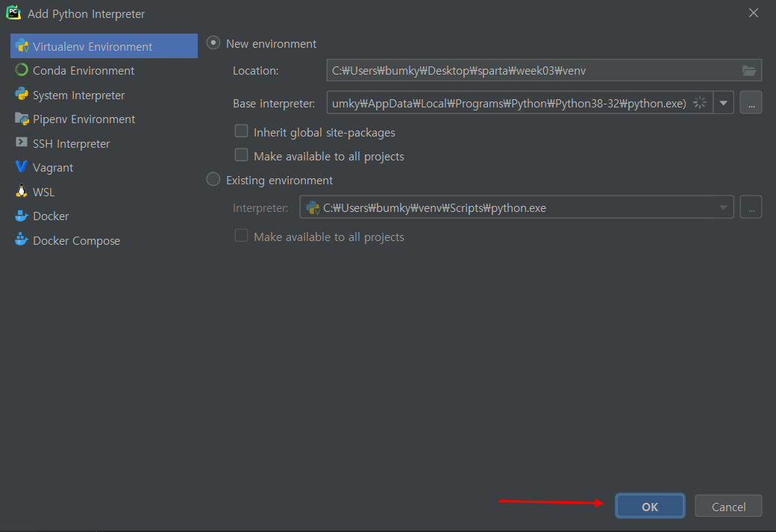Screen dimensions: 776x532
Task: Select New environment radio button
Action: click(213, 43)
